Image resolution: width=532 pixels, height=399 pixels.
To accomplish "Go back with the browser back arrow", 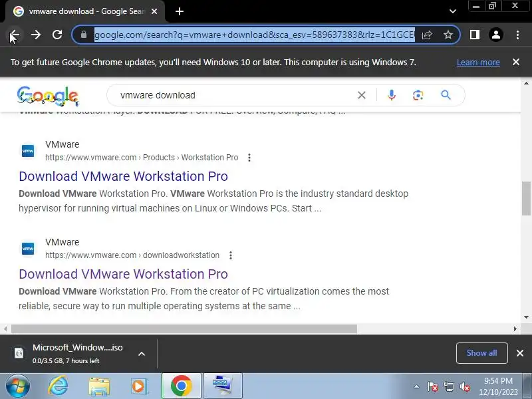I will click(x=14, y=35).
